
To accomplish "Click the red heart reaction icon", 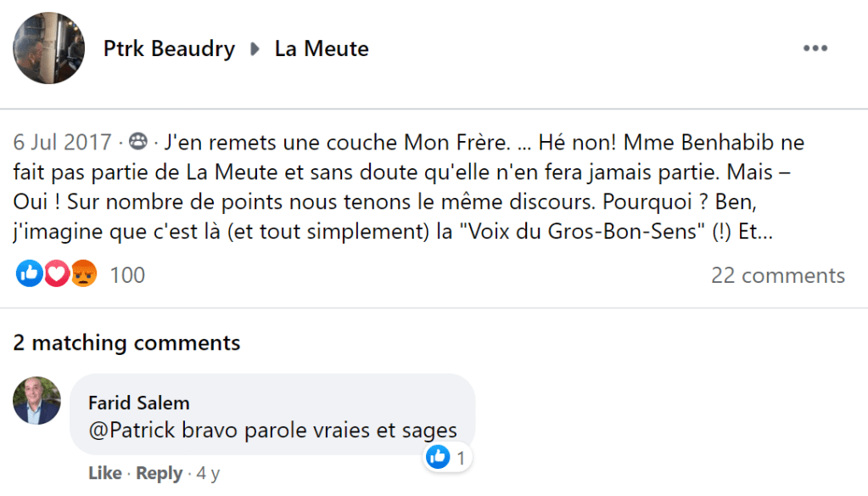I will coord(56,274).
